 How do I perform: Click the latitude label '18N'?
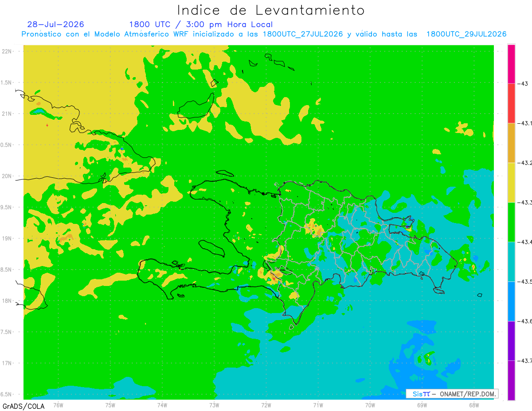coord(7,301)
